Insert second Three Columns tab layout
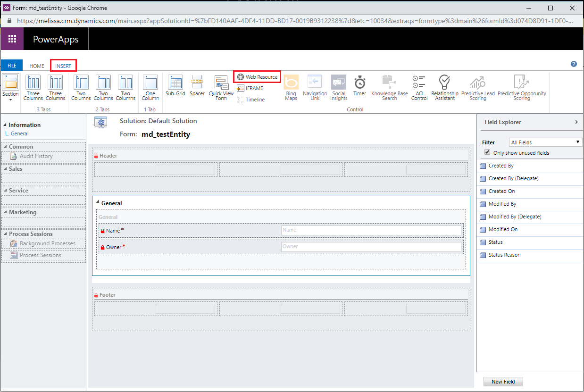The image size is (584, 392). tap(56, 88)
